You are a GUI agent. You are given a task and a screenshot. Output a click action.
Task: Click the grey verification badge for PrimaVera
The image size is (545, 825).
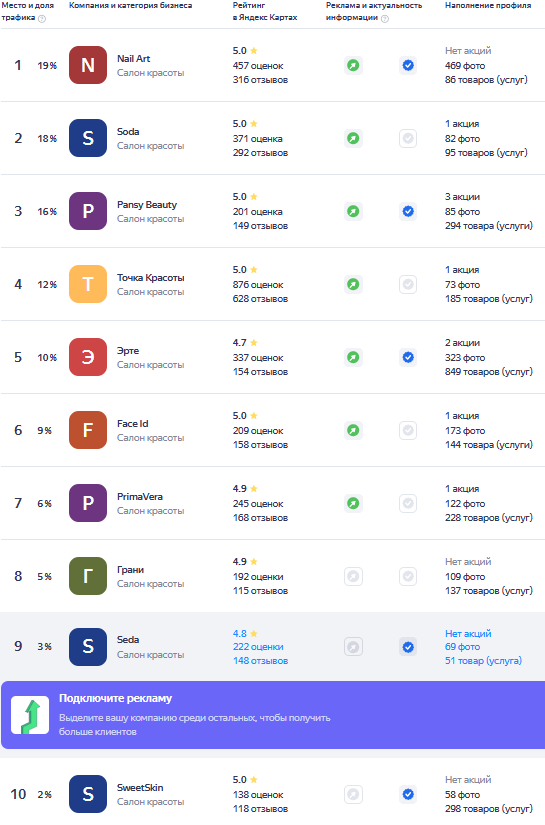coord(408,504)
